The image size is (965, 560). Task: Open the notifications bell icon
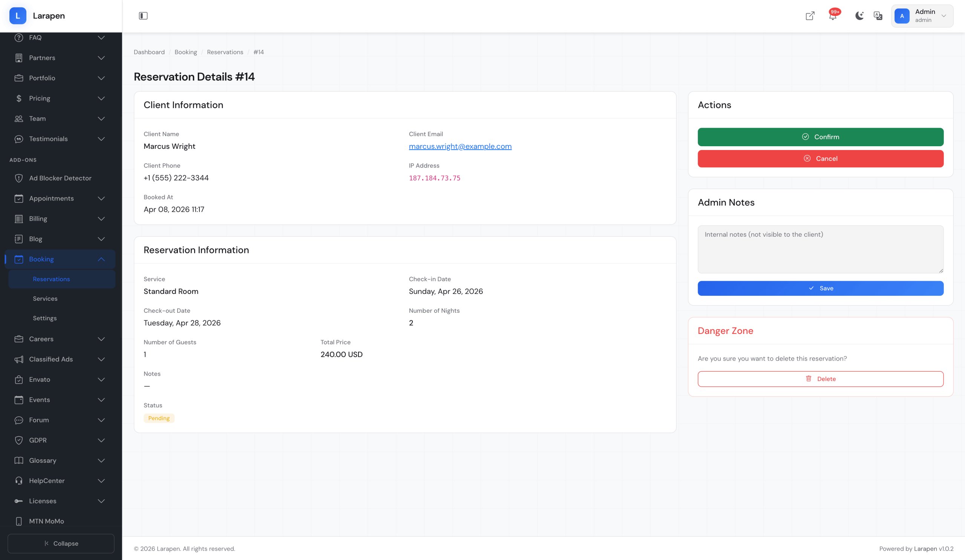click(832, 16)
